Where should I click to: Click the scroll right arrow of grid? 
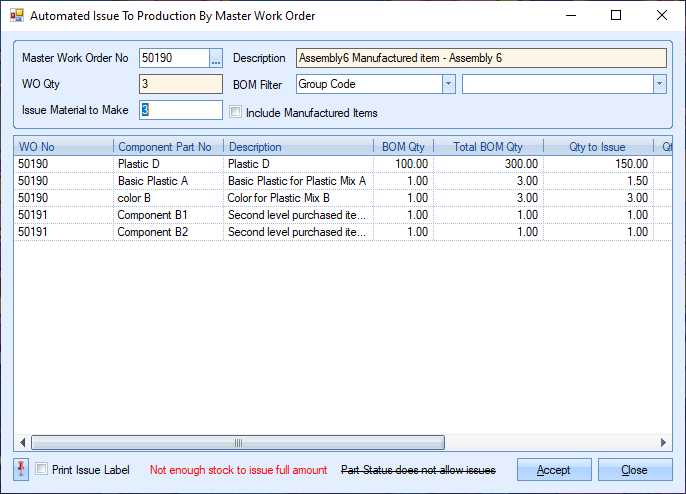click(665, 442)
